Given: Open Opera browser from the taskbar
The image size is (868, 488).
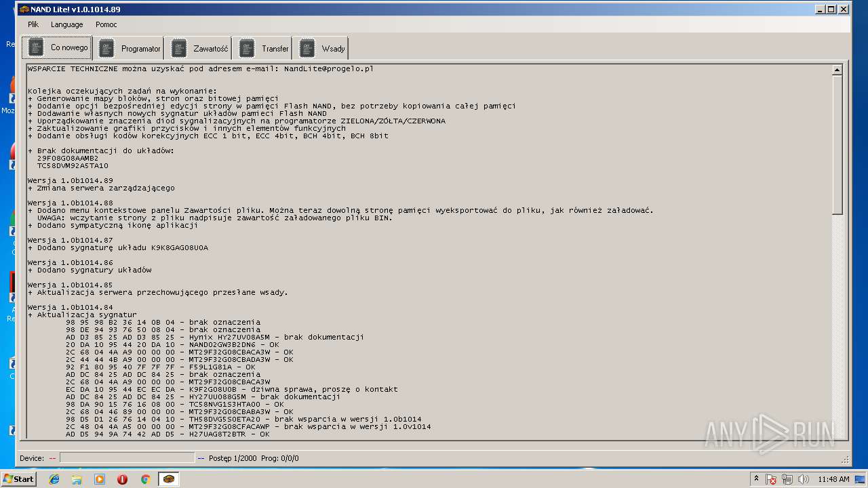Looking at the screenshot, I should pos(123,479).
